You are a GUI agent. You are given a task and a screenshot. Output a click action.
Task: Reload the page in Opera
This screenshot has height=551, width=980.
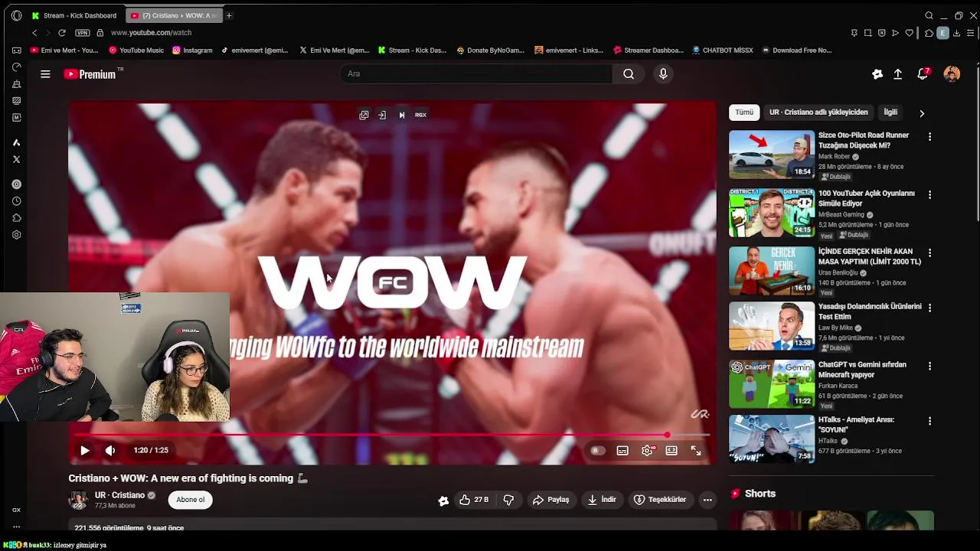pos(62,33)
